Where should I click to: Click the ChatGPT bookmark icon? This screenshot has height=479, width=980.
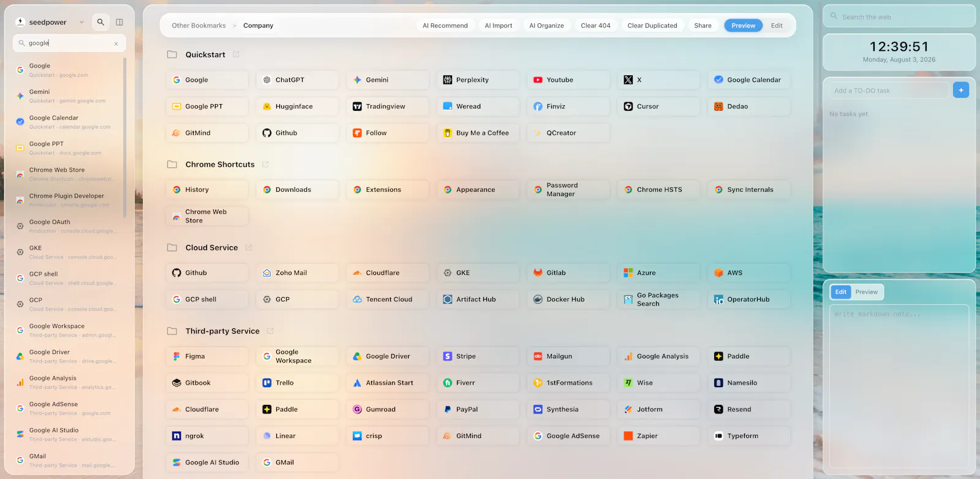pos(267,80)
